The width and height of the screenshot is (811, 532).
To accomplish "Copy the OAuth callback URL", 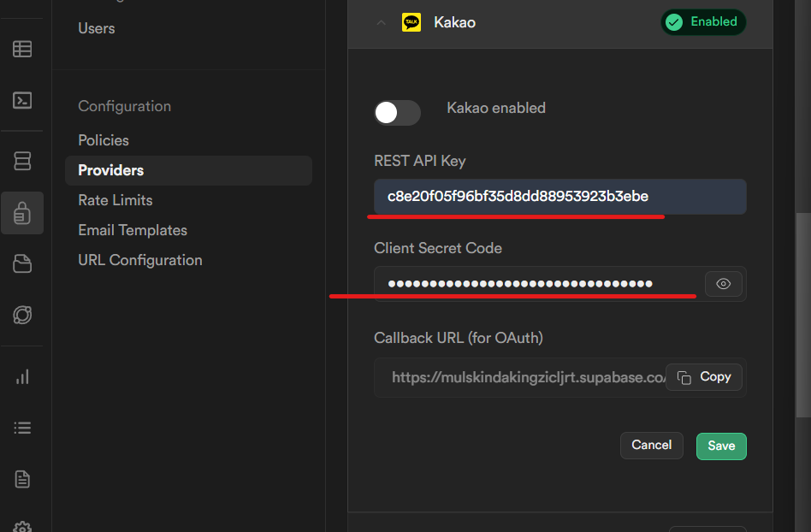I will [704, 377].
